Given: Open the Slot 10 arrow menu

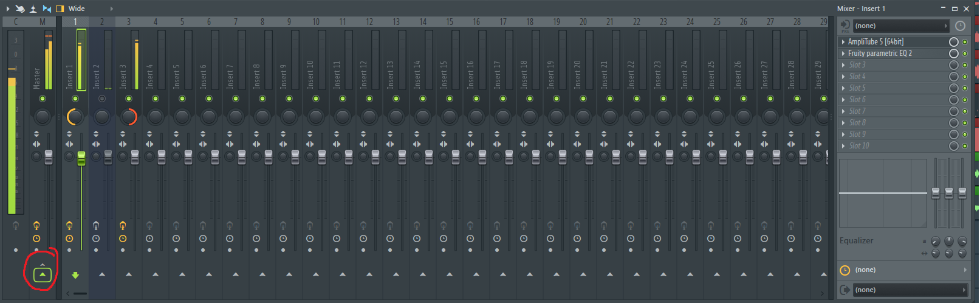Looking at the screenshot, I should (843, 146).
